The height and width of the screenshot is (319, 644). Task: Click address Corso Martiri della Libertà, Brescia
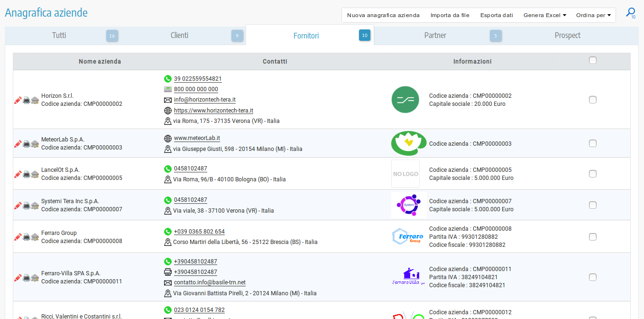pyautogui.click(x=245, y=242)
